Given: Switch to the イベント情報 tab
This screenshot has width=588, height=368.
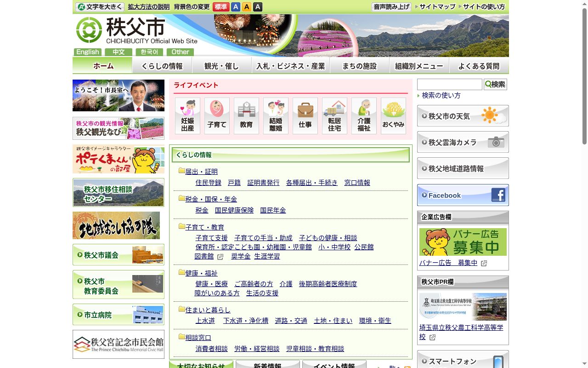Looking at the screenshot, I should point(334,364).
